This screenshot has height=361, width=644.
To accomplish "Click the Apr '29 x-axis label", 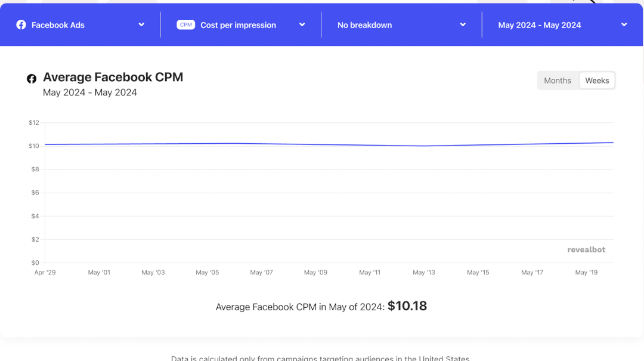I will tap(45, 272).
